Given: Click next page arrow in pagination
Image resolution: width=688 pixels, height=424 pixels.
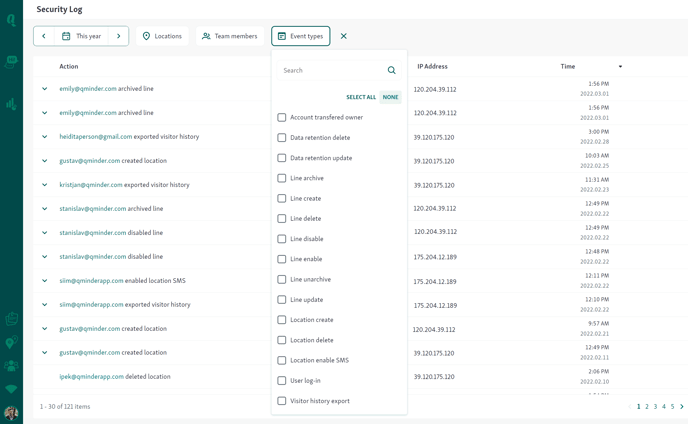Looking at the screenshot, I should point(681,406).
